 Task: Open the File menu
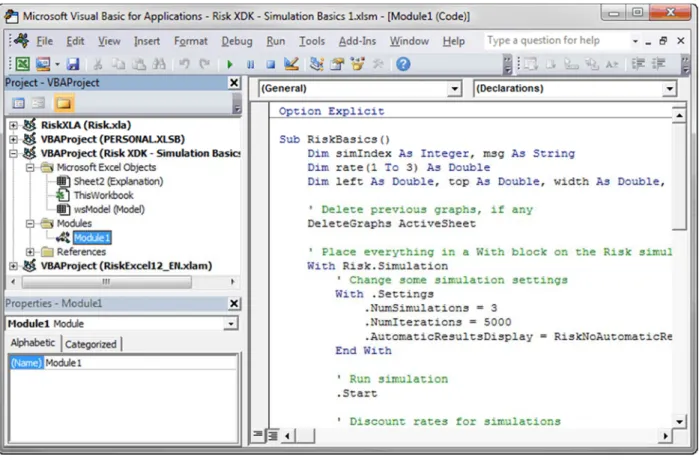click(44, 41)
